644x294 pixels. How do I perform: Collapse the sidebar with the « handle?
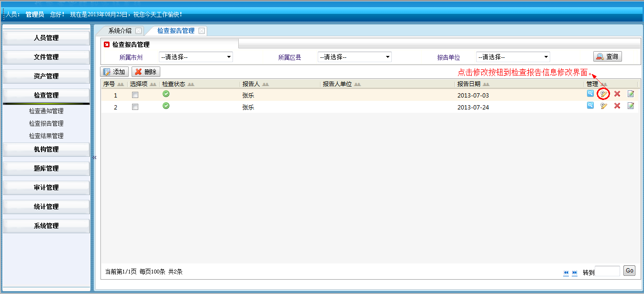tap(94, 157)
